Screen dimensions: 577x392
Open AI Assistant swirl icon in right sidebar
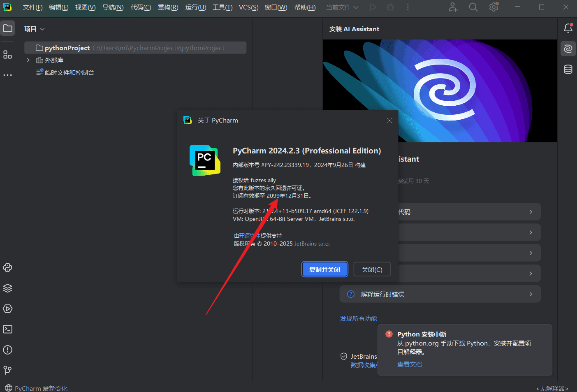[568, 49]
